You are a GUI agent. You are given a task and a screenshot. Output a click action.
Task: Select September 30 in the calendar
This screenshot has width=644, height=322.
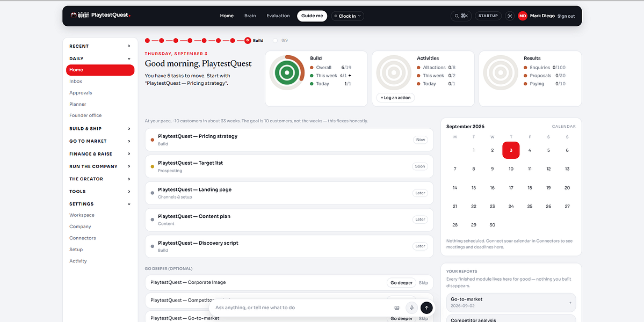(x=493, y=225)
